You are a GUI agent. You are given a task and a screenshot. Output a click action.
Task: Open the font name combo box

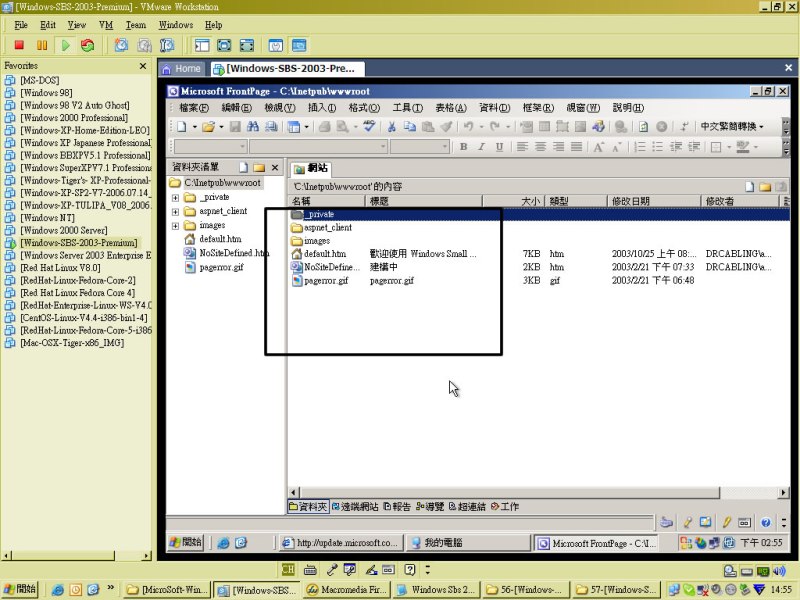pyautogui.click(x=318, y=147)
